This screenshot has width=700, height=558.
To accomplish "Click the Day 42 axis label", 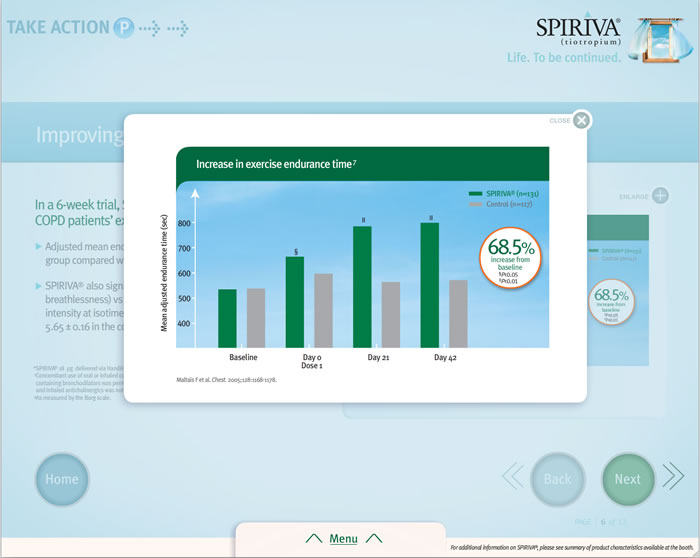I will (x=445, y=357).
